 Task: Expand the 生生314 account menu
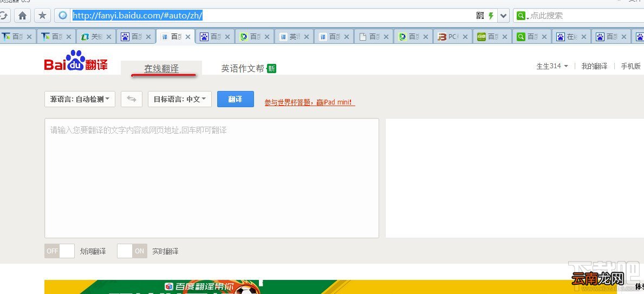click(x=552, y=66)
